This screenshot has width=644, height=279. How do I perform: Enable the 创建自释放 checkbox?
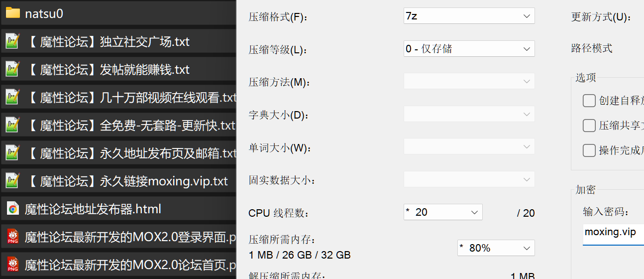tap(589, 101)
